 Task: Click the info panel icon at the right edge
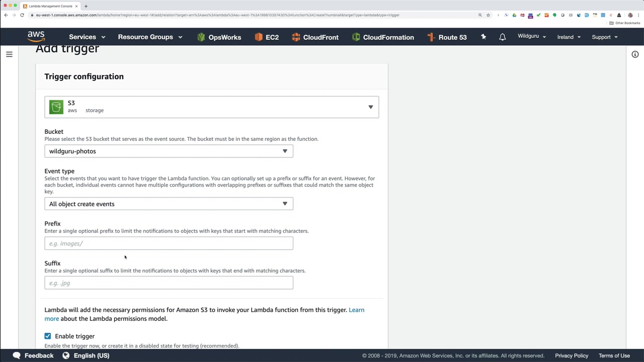pyautogui.click(x=635, y=54)
